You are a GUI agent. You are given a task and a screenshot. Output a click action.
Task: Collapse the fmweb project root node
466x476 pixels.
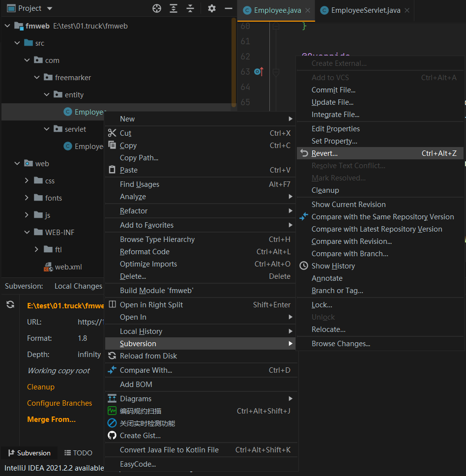[x=7, y=26]
